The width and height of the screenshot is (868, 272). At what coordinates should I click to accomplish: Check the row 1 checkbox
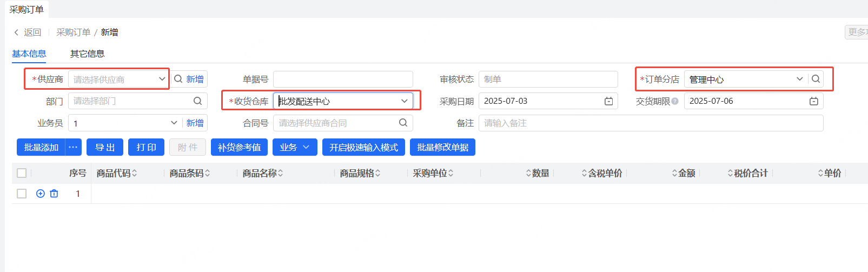[22, 194]
